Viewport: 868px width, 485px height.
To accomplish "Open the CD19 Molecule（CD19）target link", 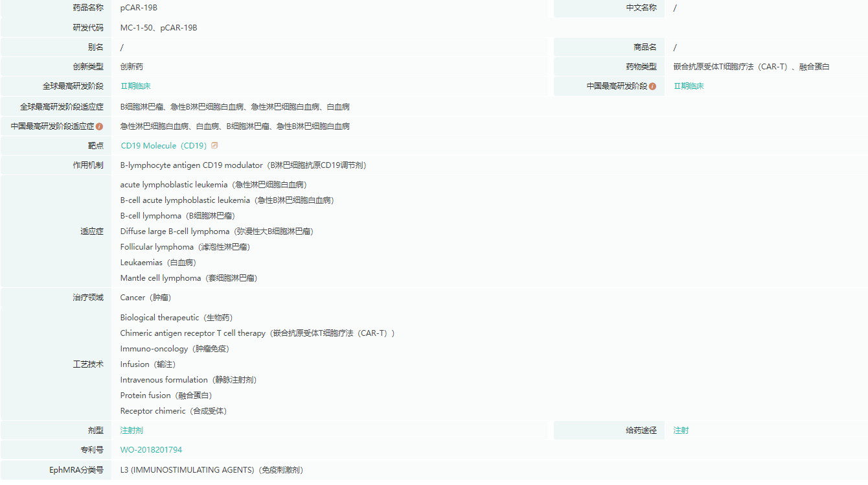I will click(164, 146).
